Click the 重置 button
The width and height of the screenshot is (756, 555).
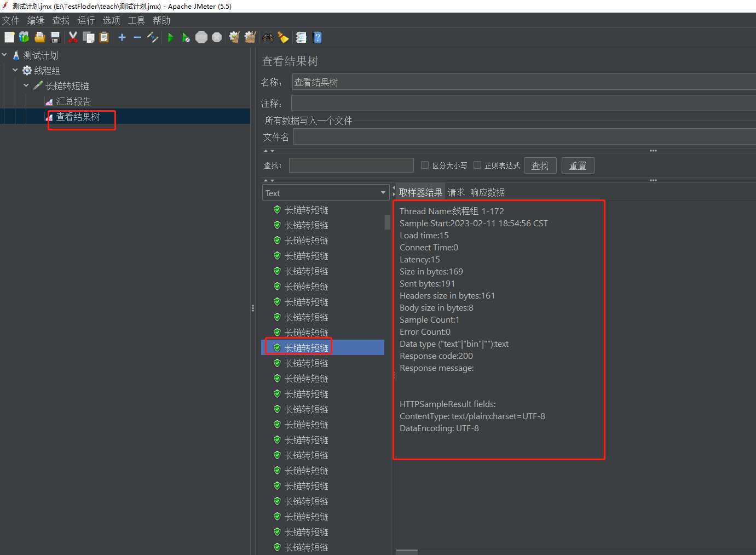coord(578,165)
